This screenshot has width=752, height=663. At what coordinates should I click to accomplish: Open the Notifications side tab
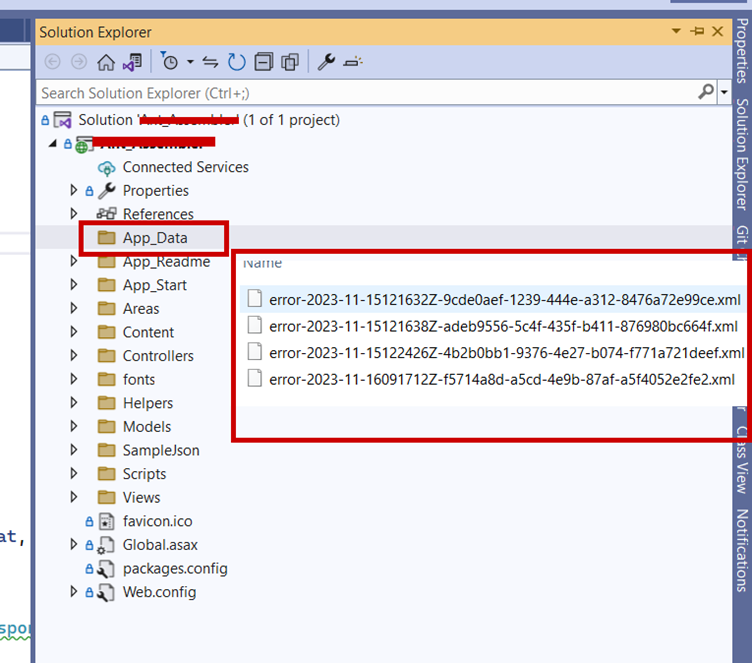(741, 550)
